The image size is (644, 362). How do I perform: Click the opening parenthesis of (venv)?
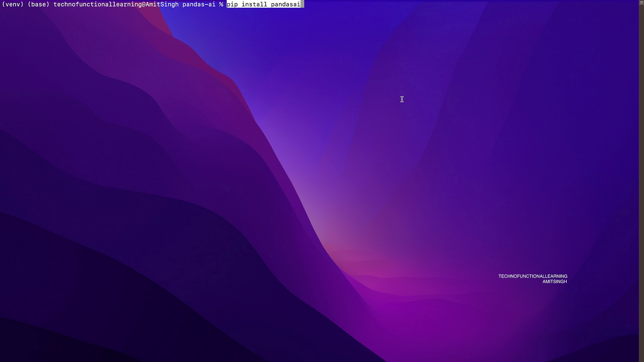pyautogui.click(x=4, y=4)
